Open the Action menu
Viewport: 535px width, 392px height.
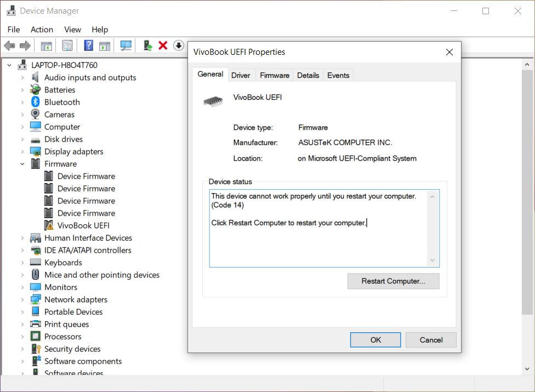point(42,30)
